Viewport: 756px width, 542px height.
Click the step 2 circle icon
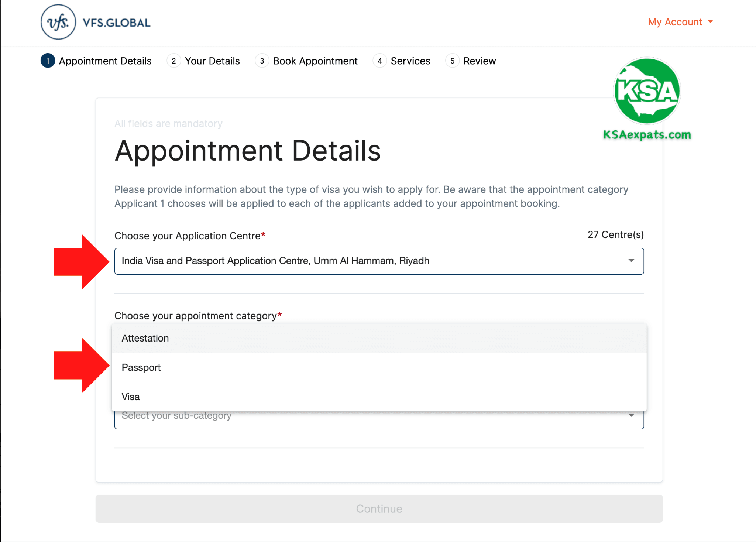[173, 61]
